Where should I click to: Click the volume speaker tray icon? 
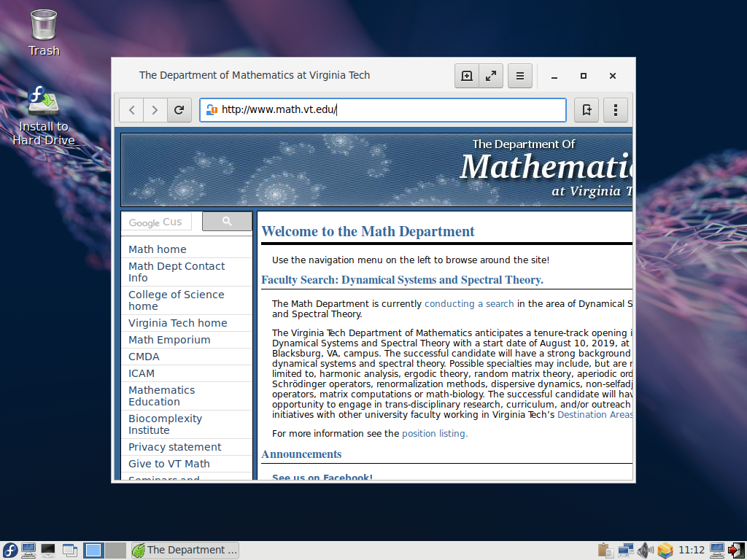coord(646,551)
